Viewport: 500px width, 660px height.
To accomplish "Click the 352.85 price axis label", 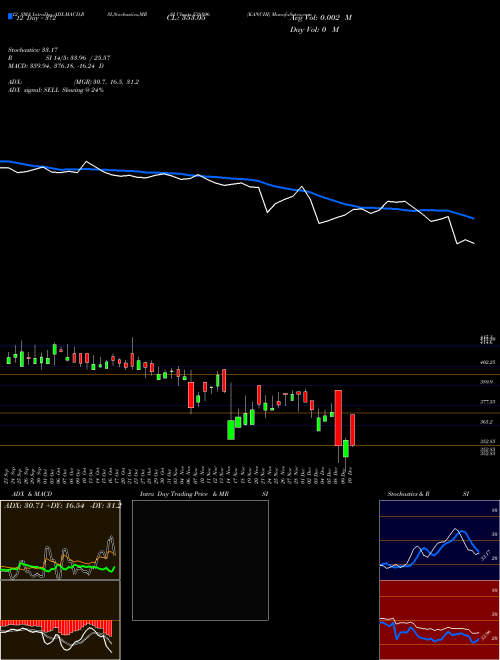I will [x=488, y=442].
